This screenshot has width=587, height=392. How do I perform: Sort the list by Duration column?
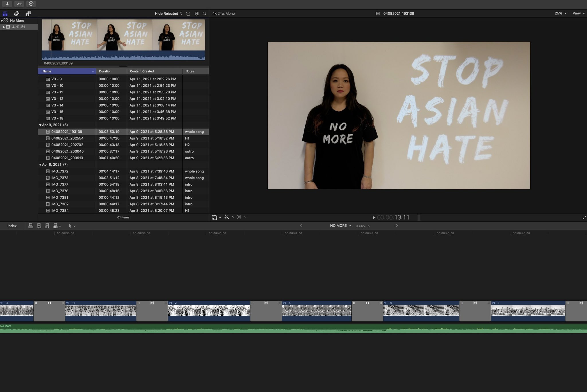(x=105, y=71)
